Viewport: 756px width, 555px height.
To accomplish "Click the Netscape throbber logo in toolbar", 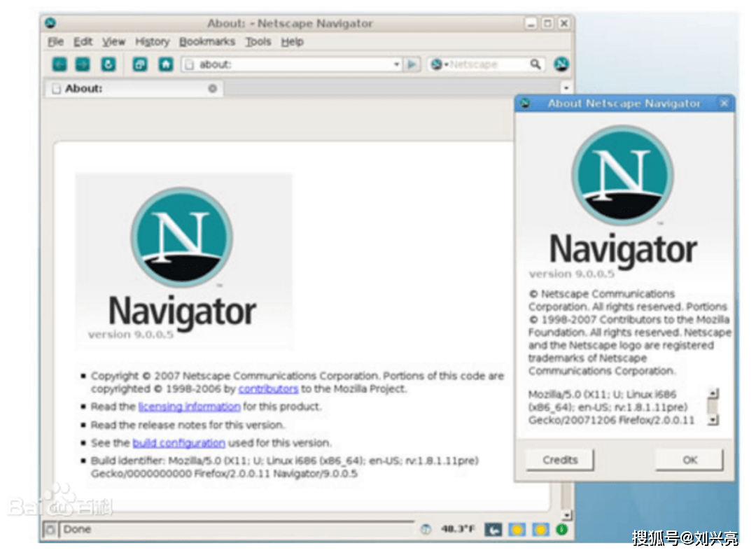I will coord(561,64).
